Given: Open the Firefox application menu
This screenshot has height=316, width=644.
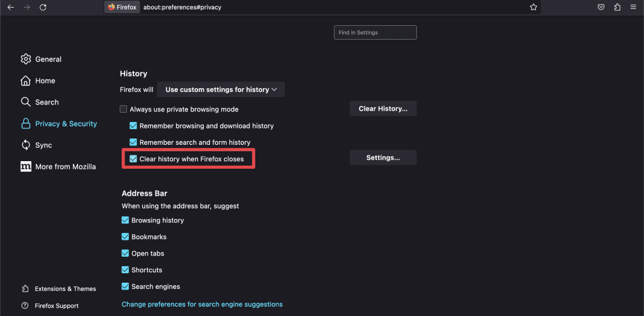Looking at the screenshot, I should (x=633, y=7).
